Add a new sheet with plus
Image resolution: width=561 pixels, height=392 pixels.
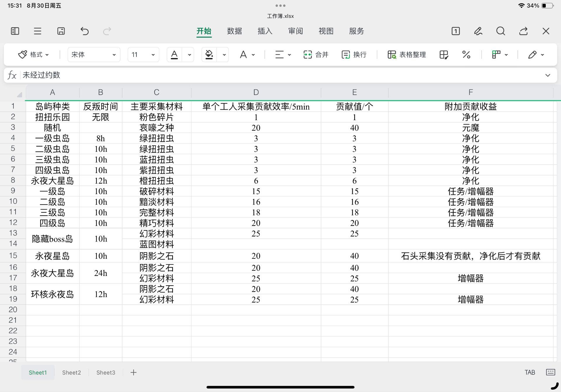[134, 372]
